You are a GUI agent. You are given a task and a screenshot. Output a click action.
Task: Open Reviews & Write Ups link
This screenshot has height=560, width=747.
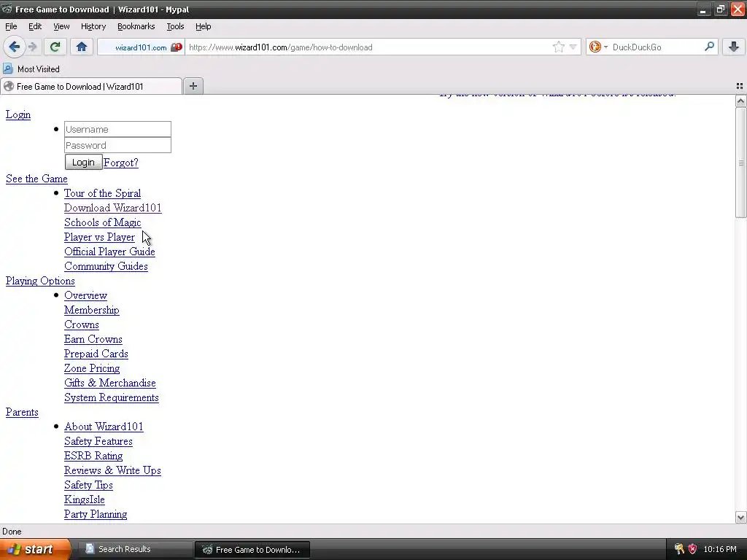click(x=112, y=470)
